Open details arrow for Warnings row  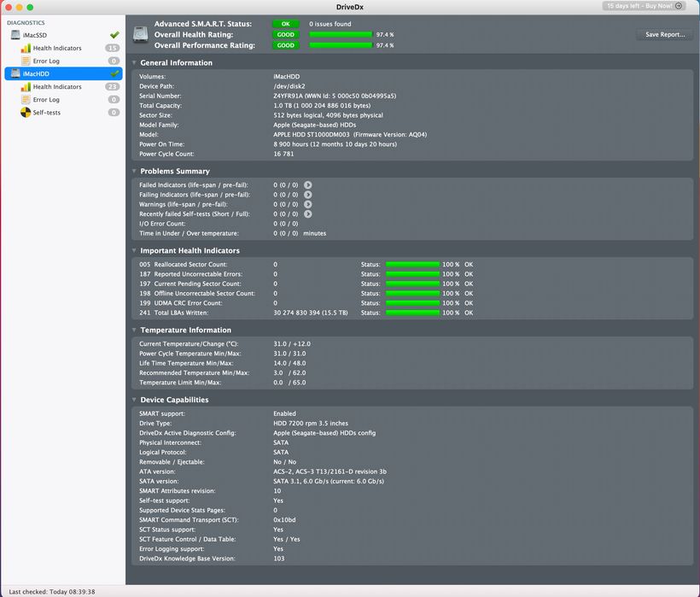308,204
